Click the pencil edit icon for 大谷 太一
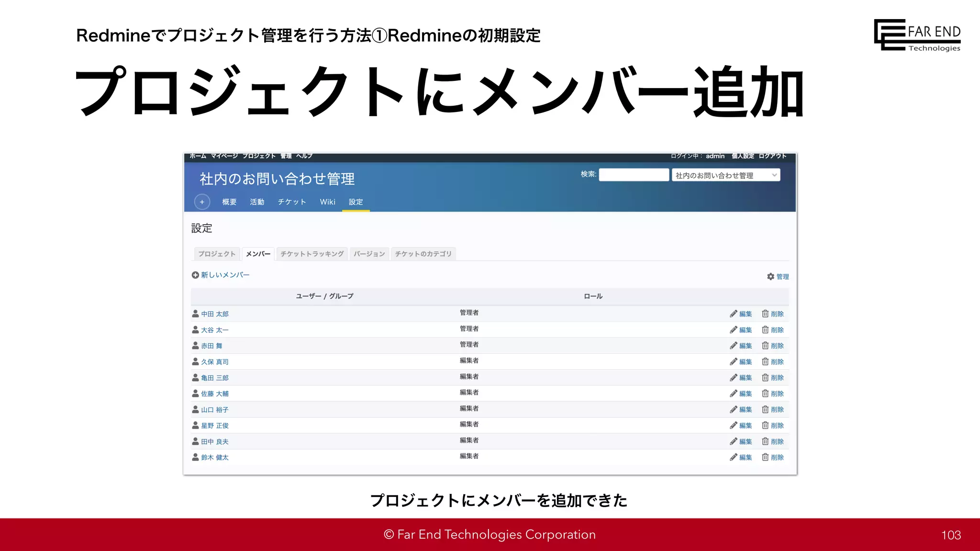Image resolution: width=980 pixels, height=551 pixels. point(733,330)
